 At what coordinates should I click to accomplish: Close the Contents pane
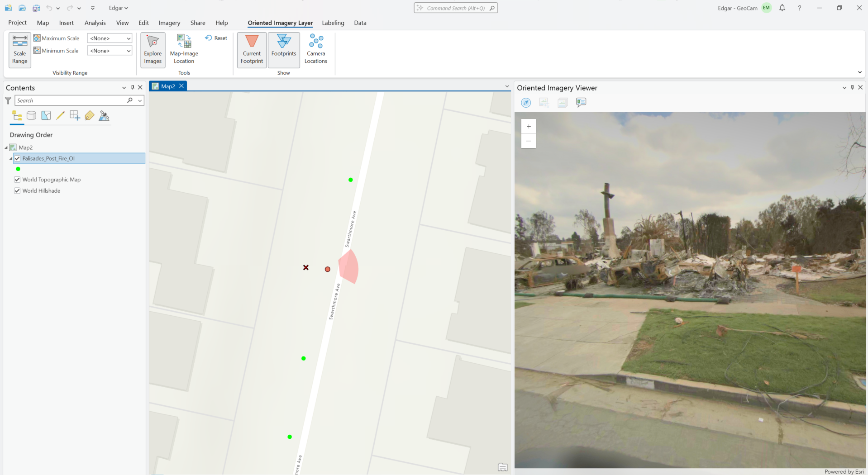pos(140,87)
